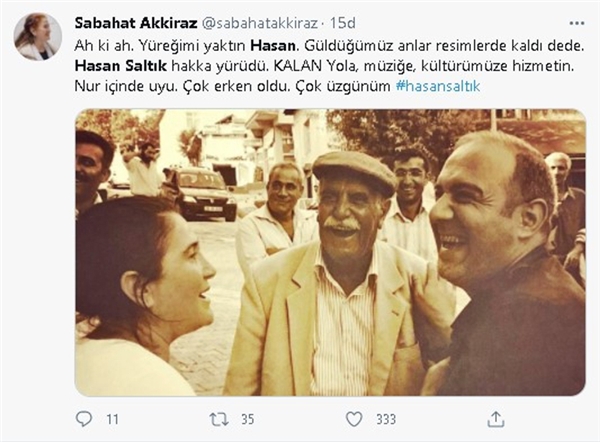Click the bold 'Hasan Saltık' text in tweet
The height and width of the screenshot is (442, 600).
coord(121,66)
